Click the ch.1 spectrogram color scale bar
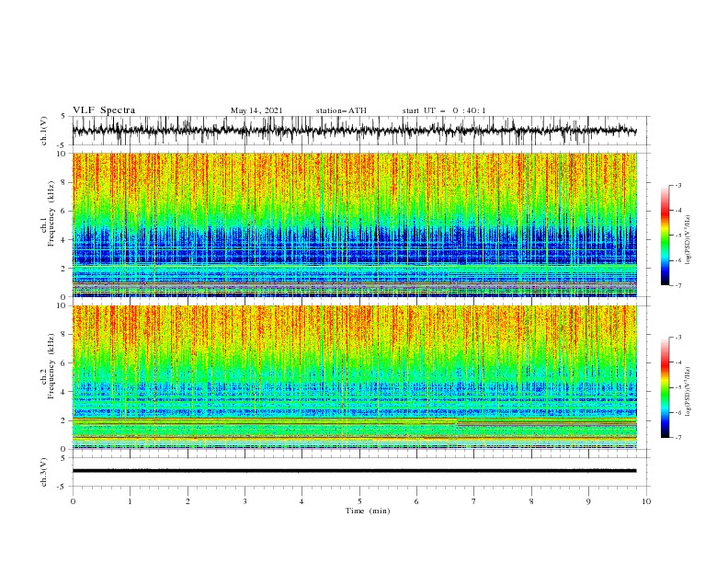 (665, 236)
